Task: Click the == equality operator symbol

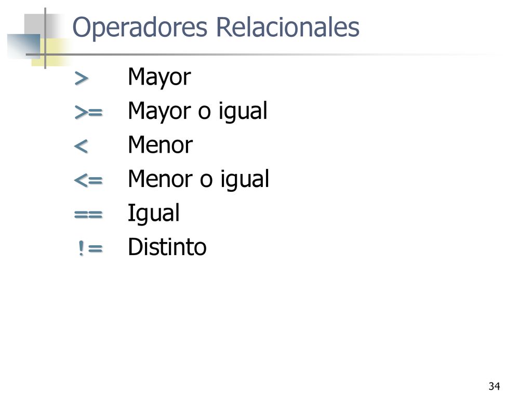Action: (88, 215)
